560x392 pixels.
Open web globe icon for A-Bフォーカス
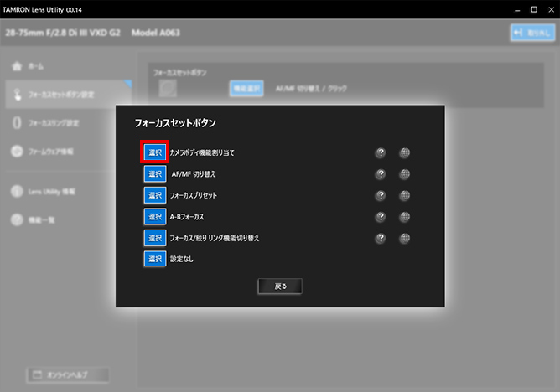[x=405, y=217]
